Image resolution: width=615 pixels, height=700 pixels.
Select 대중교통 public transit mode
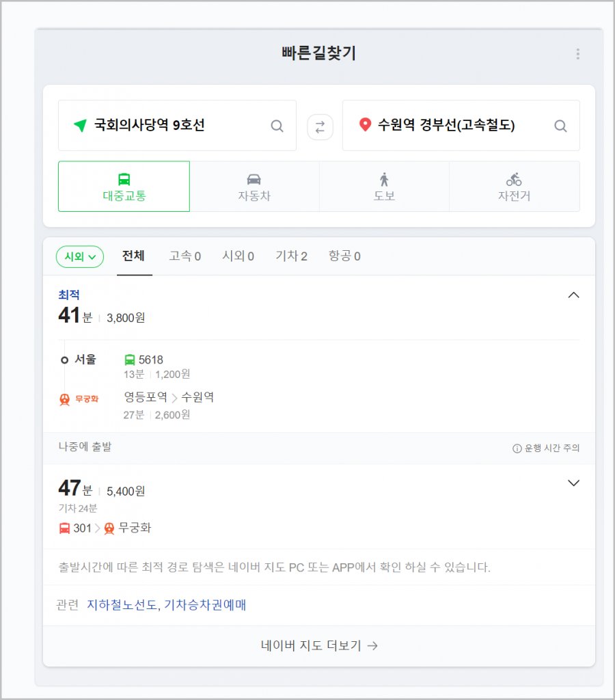click(x=124, y=187)
